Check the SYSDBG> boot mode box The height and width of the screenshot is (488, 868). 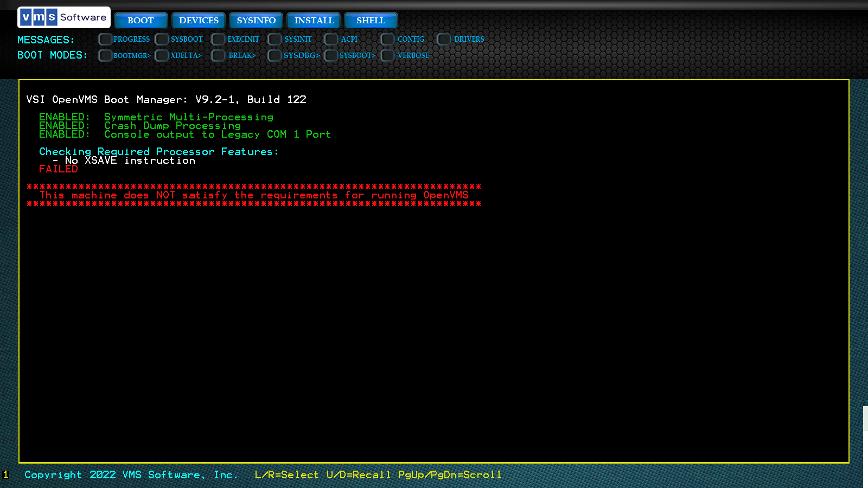click(275, 55)
